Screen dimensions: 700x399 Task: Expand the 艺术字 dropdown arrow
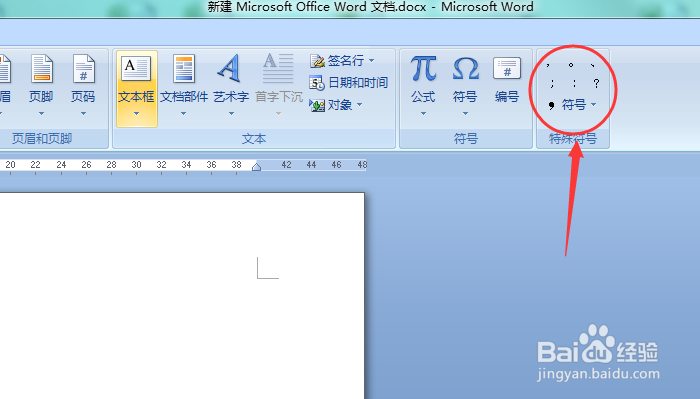point(231,114)
